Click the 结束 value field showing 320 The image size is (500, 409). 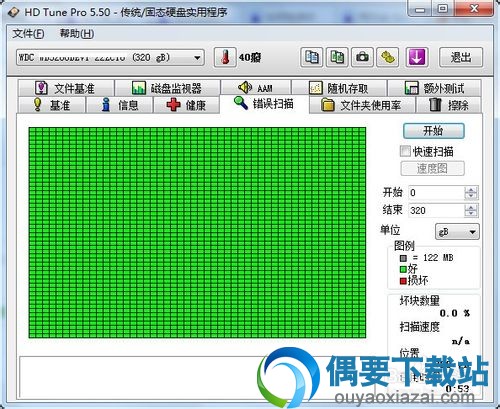pos(437,210)
